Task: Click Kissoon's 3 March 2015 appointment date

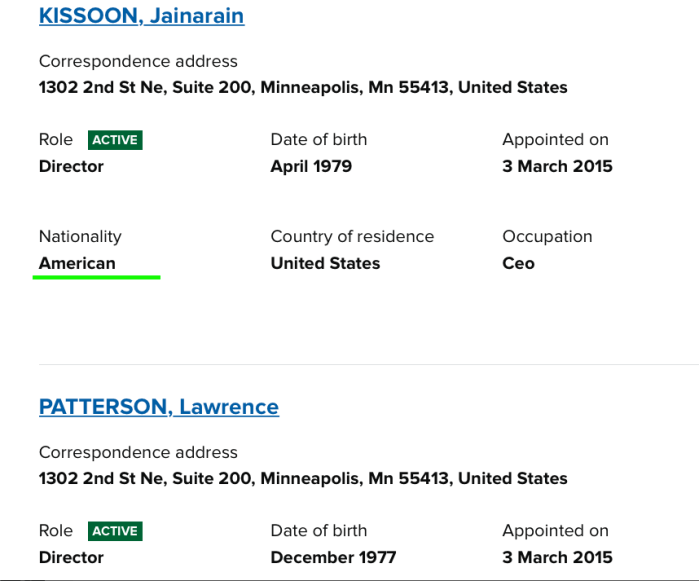Action: [557, 166]
